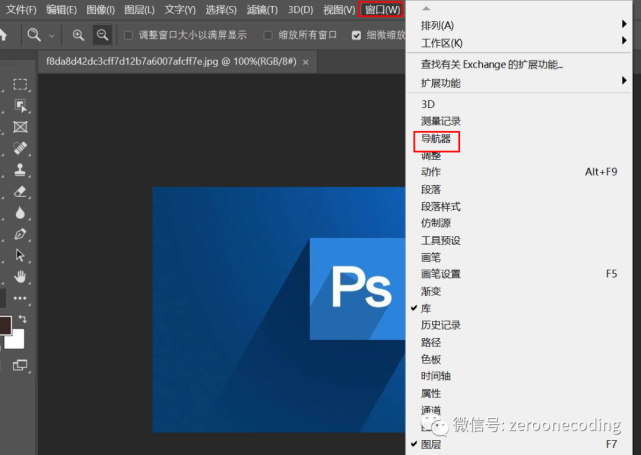
Task: Open the 滤镜(T) menu
Action: point(262,10)
